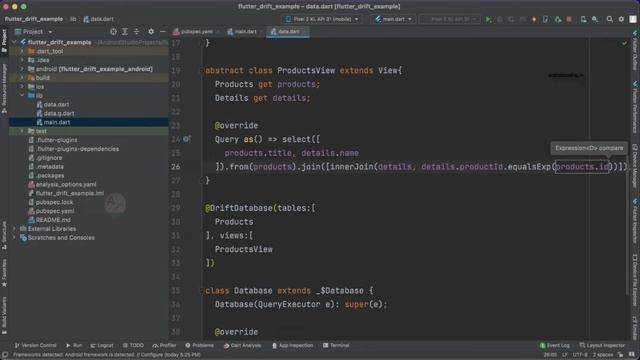Hide the Project tool window

pyautogui.click(x=162, y=31)
